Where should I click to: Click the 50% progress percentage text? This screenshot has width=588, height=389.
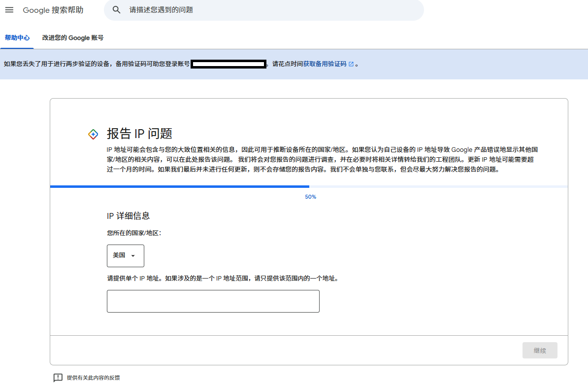311,197
